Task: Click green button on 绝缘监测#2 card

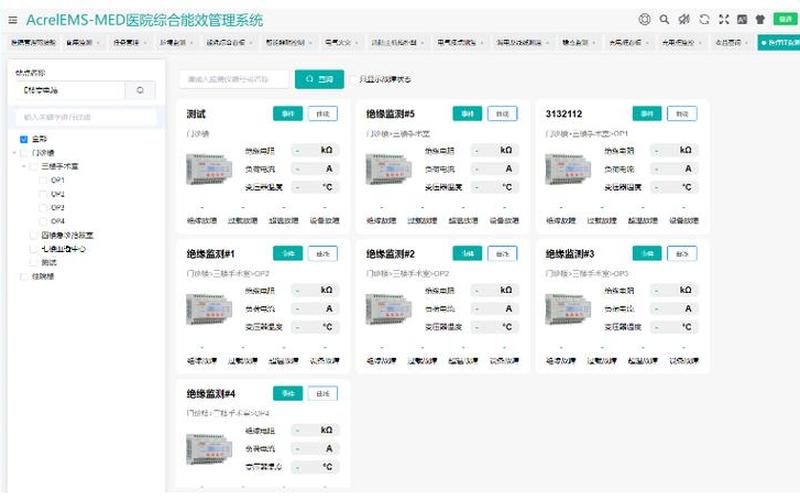Action: coord(467,253)
